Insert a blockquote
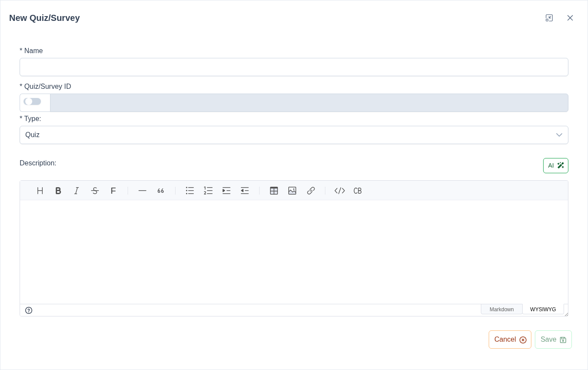The image size is (588, 370). click(x=161, y=191)
